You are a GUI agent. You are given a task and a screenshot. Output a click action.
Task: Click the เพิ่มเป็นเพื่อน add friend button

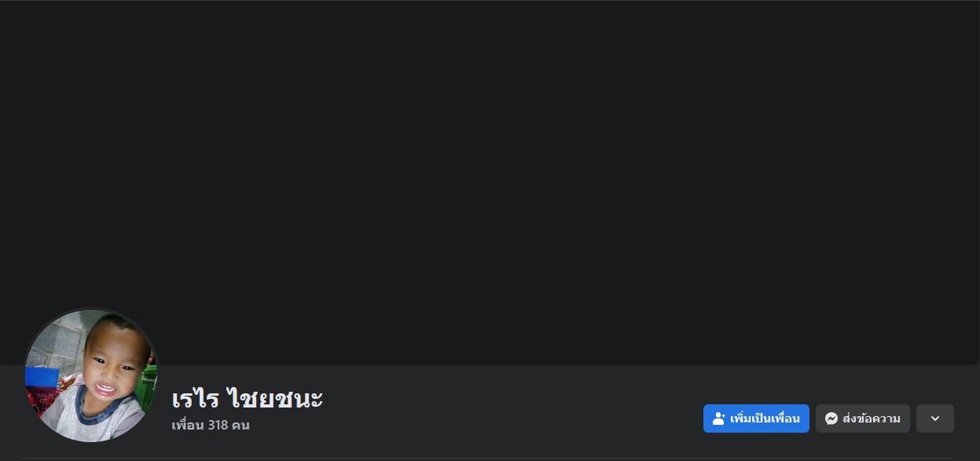(756, 419)
